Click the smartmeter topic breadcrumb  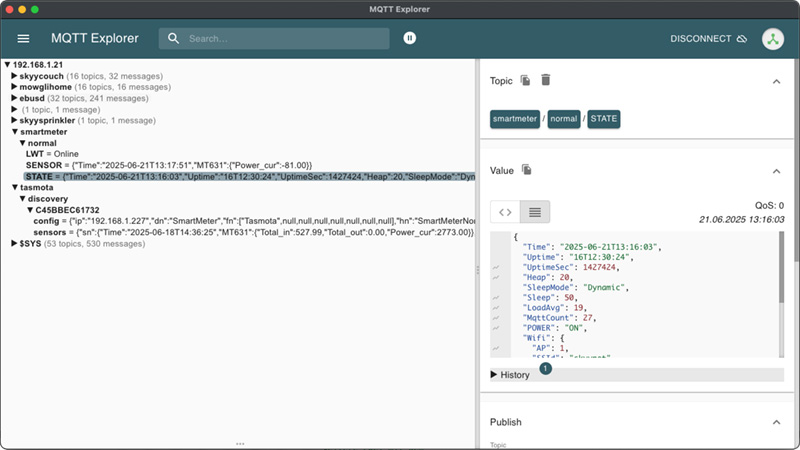(x=514, y=119)
